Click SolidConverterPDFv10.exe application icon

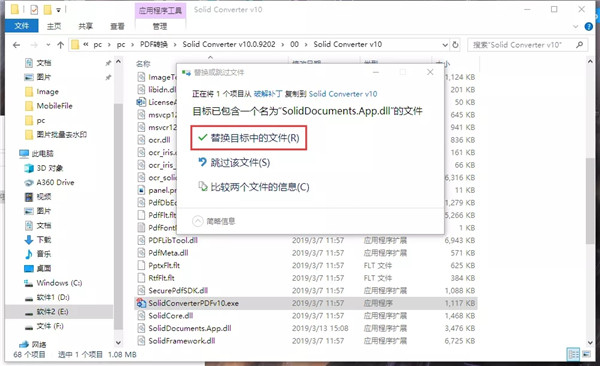point(141,303)
